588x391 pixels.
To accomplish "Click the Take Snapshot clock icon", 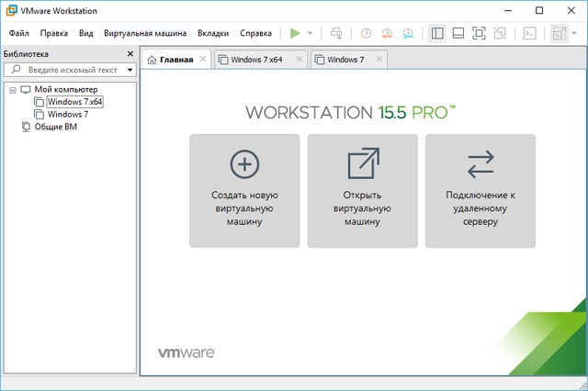I will [366, 33].
